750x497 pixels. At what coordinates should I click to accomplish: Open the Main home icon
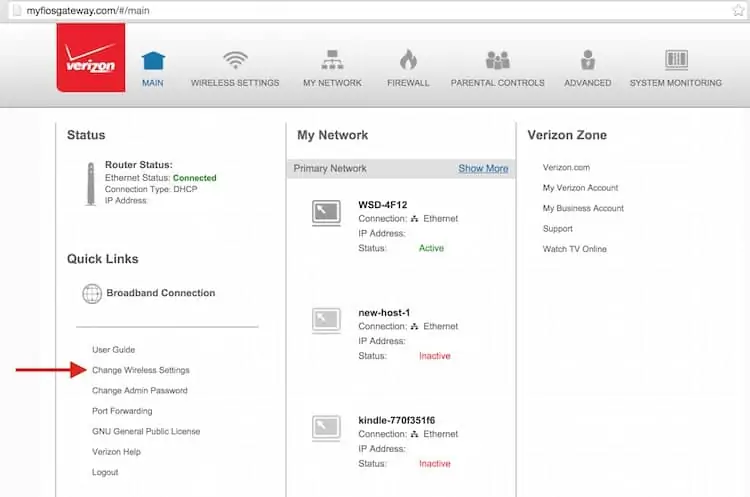[152, 60]
